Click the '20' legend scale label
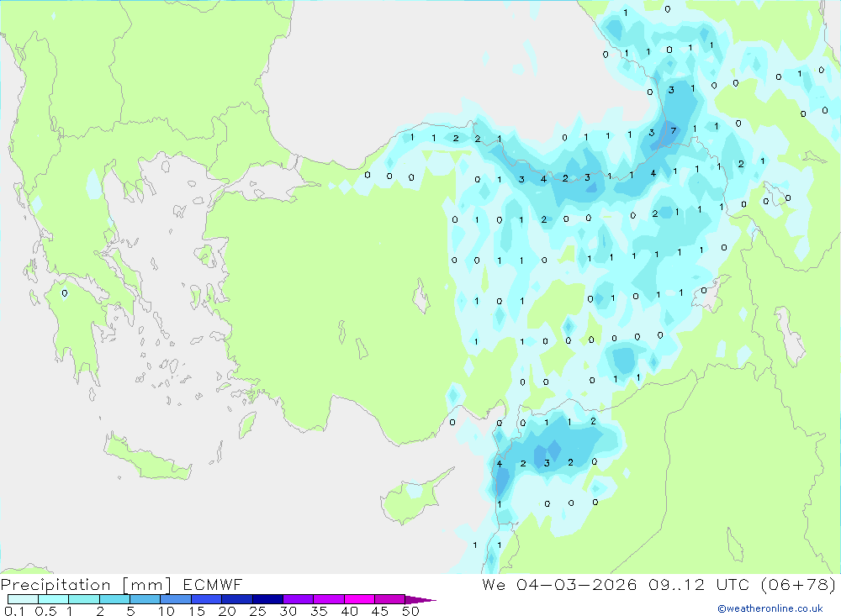 point(227,611)
